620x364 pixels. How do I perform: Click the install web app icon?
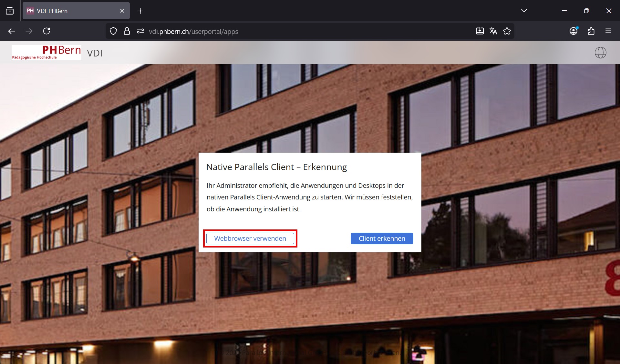(480, 31)
